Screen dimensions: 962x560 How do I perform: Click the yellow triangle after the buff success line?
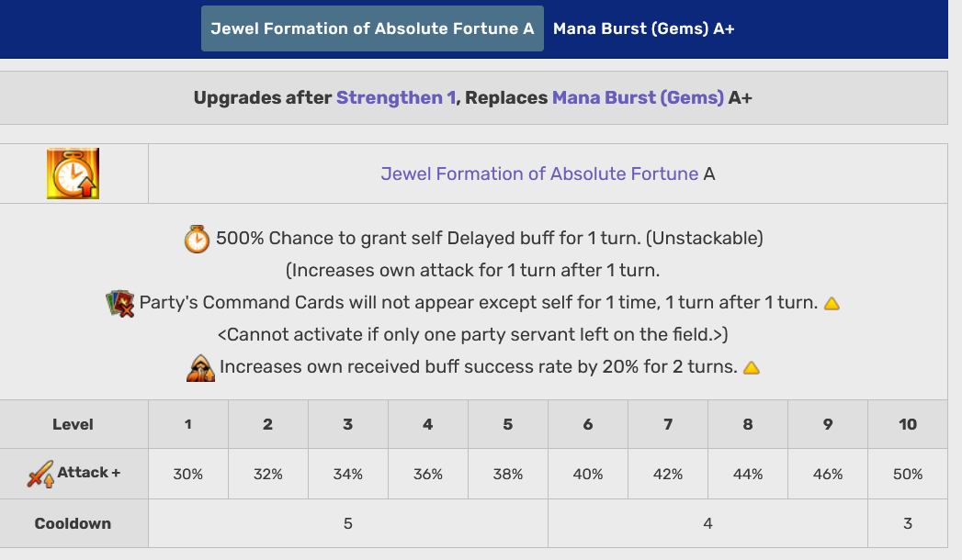point(751,368)
